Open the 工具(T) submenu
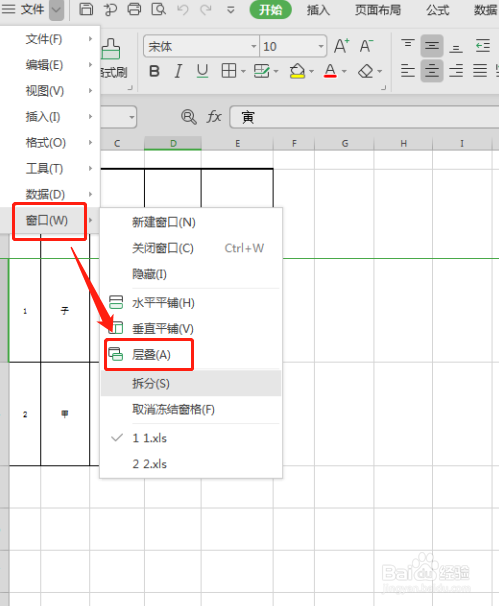Screen dimensions: 499x606 (50, 169)
